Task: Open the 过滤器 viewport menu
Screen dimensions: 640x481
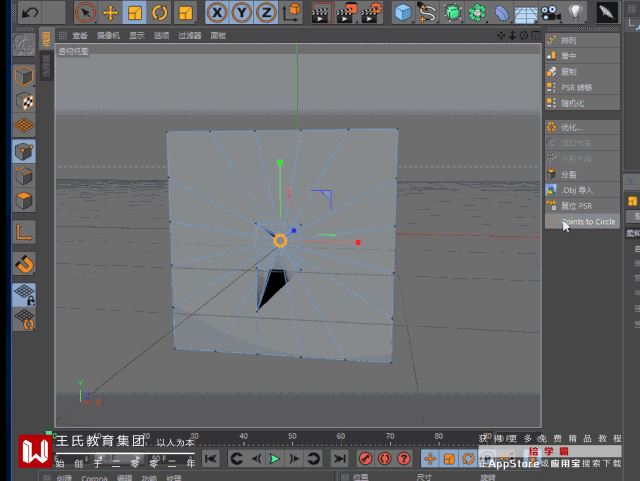Action: [x=190, y=36]
